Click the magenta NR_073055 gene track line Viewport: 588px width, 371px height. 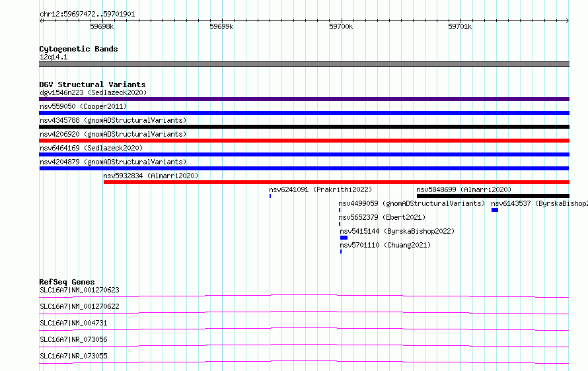coord(304,362)
